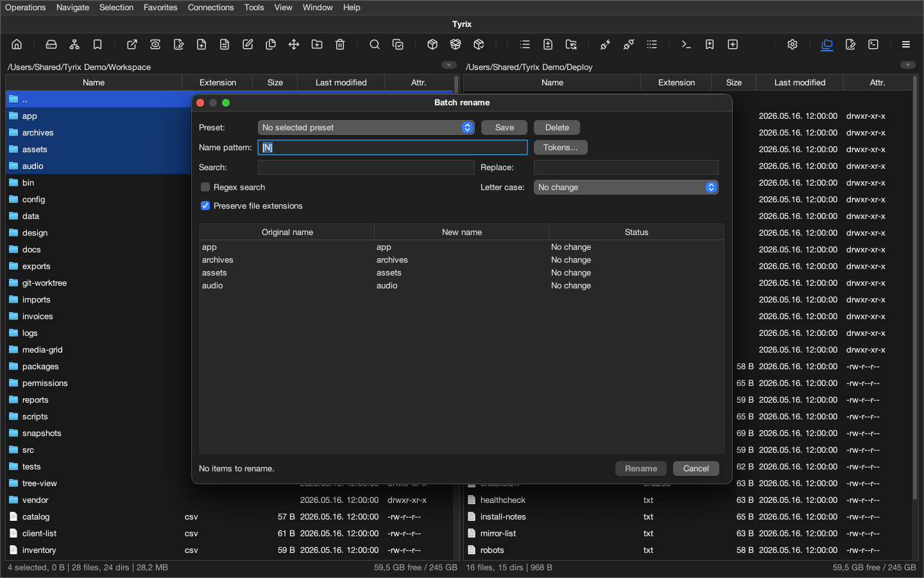Viewport: 924px width, 578px height.
Task: Expand Deploy path history arrow
Action: (908, 65)
